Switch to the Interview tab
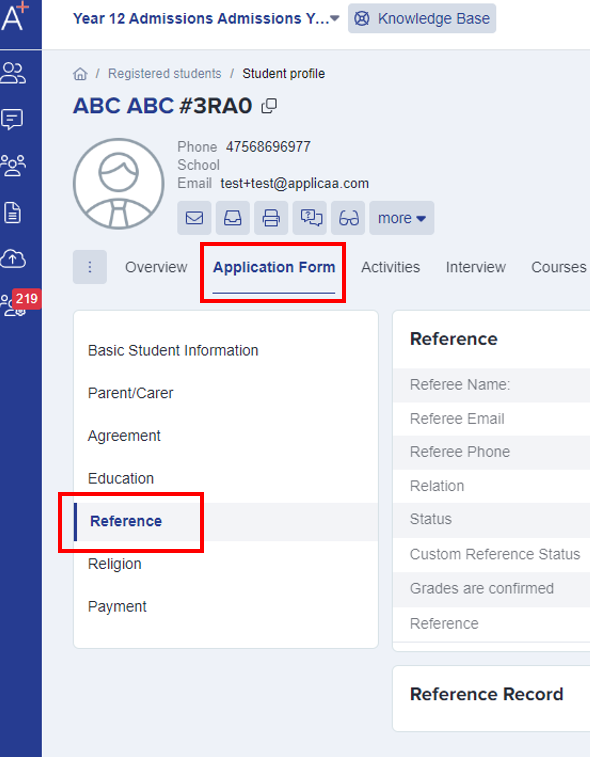Viewport: 590px width, 757px height. coord(476,267)
